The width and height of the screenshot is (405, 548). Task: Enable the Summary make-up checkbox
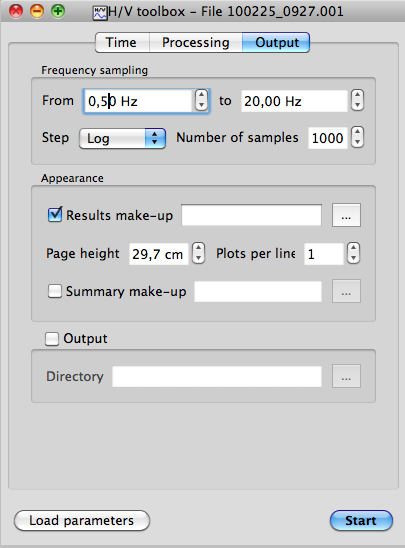coord(55,291)
